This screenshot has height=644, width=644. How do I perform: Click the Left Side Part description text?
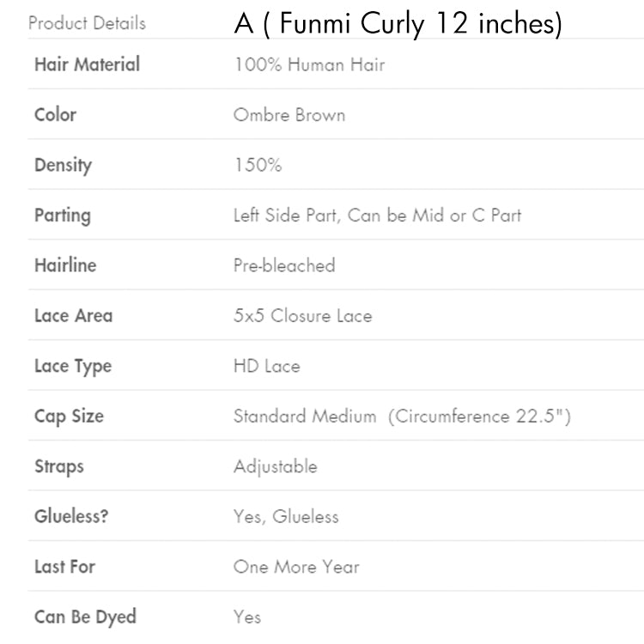[377, 216]
